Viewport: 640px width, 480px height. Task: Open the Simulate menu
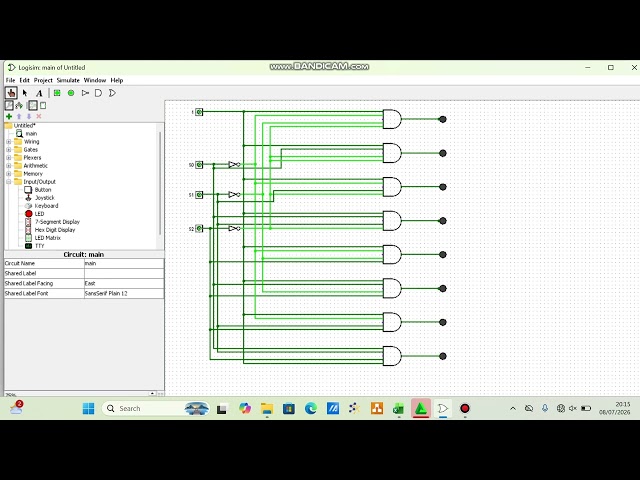point(68,80)
